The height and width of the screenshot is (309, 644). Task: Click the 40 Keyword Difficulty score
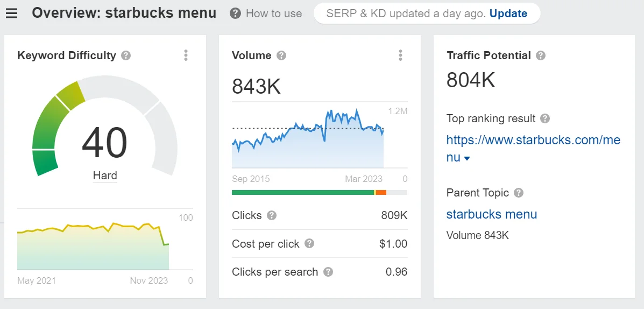(104, 143)
